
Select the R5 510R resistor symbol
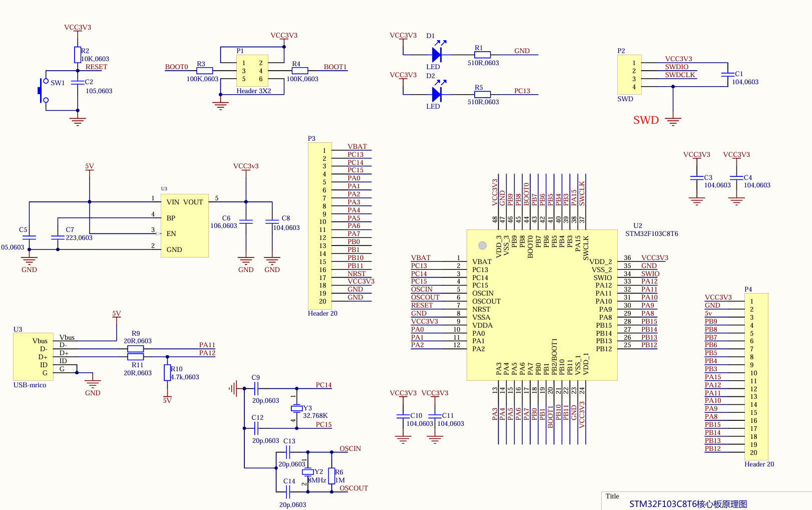point(483,94)
